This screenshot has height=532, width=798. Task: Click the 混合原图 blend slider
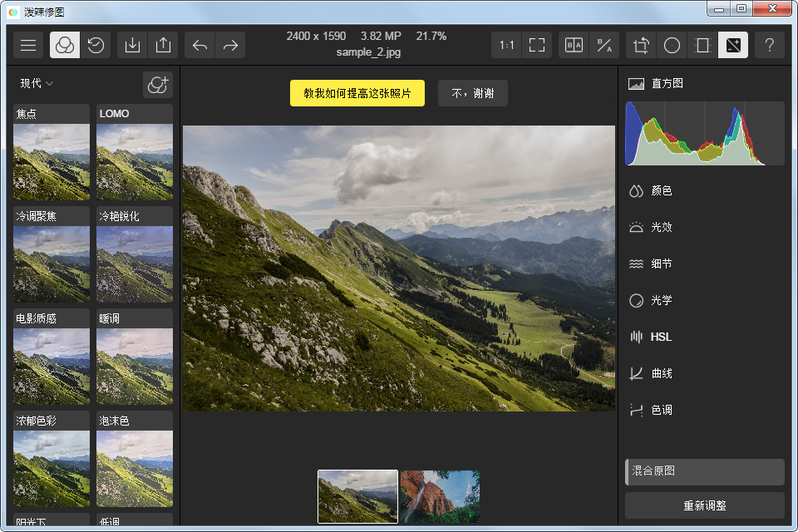coord(704,471)
